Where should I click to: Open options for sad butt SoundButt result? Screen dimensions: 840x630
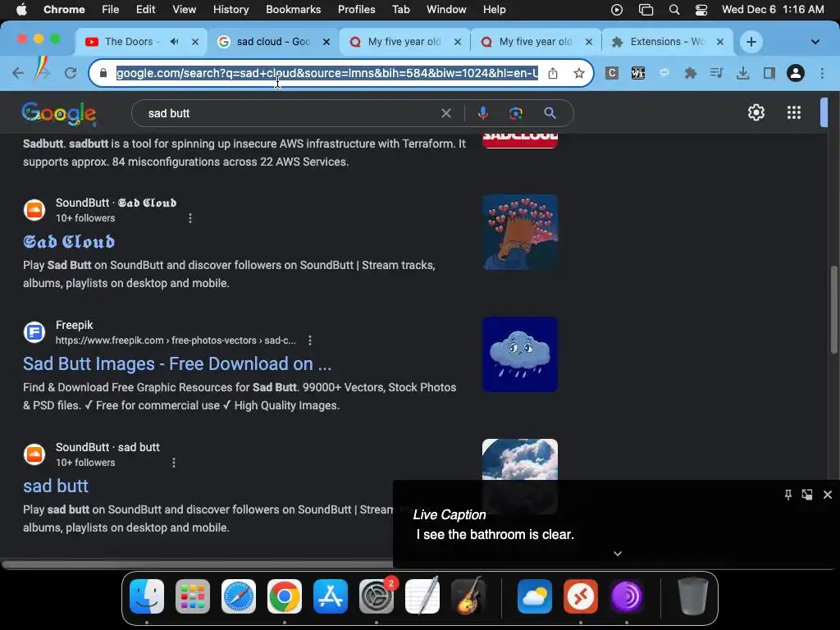[174, 463]
